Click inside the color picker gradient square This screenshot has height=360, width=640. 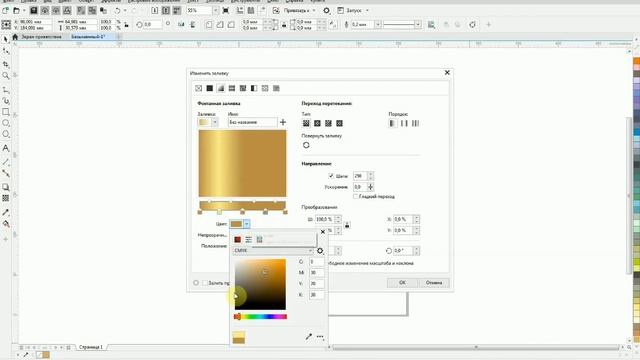pos(260,284)
